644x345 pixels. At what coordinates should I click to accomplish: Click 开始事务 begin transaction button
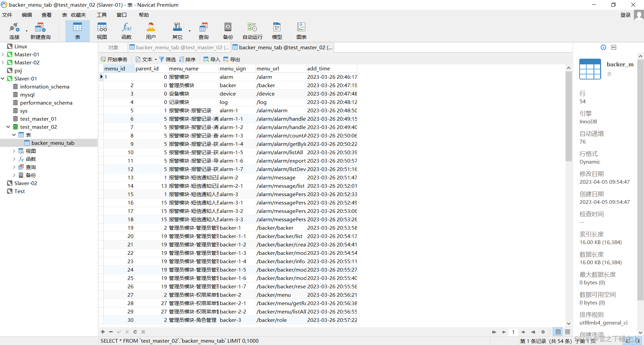114,59
